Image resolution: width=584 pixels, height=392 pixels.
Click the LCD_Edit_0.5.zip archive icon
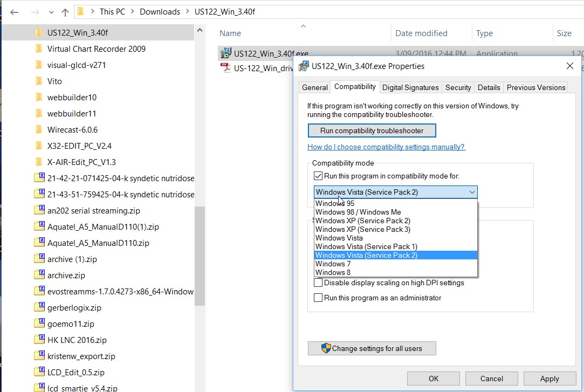tap(39, 372)
